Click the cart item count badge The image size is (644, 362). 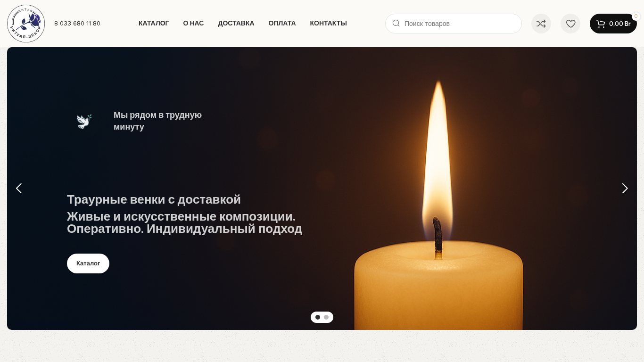[636, 16]
